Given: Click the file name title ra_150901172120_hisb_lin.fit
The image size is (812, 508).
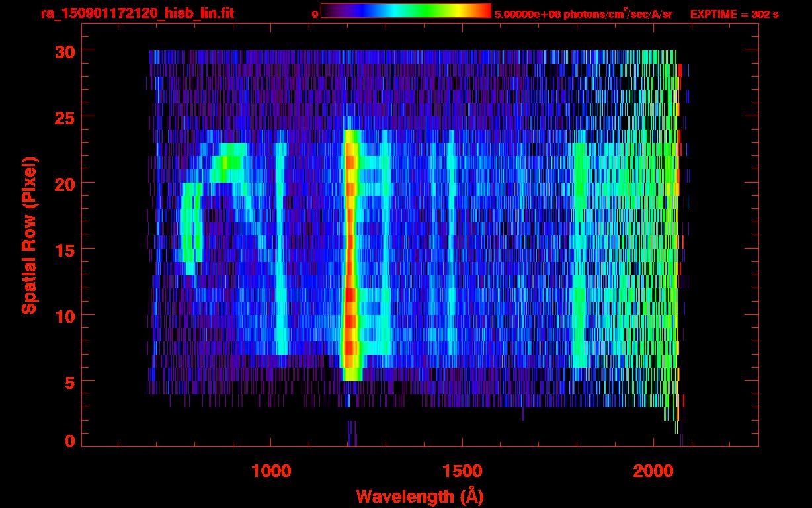Looking at the screenshot, I should click(x=137, y=13).
